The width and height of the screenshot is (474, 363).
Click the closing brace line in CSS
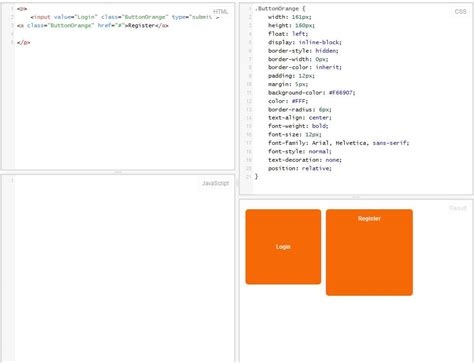tap(256, 177)
